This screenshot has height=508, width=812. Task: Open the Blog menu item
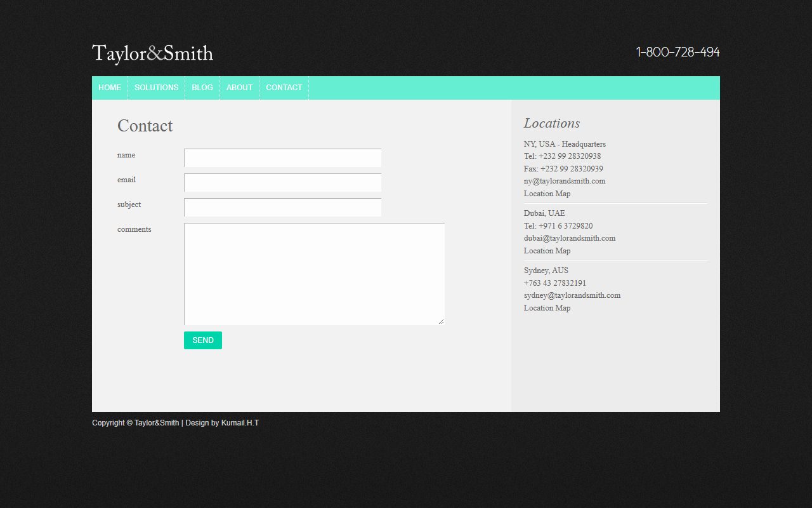pos(202,88)
